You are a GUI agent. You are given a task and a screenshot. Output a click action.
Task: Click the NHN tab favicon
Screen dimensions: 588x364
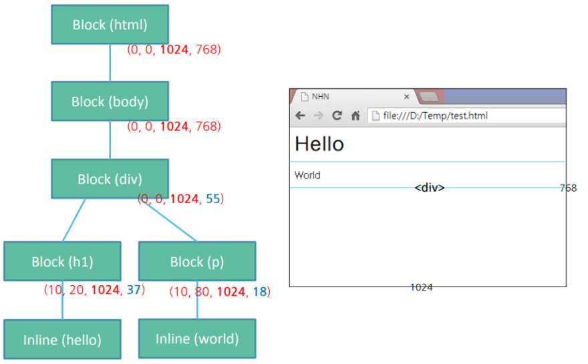tap(304, 97)
